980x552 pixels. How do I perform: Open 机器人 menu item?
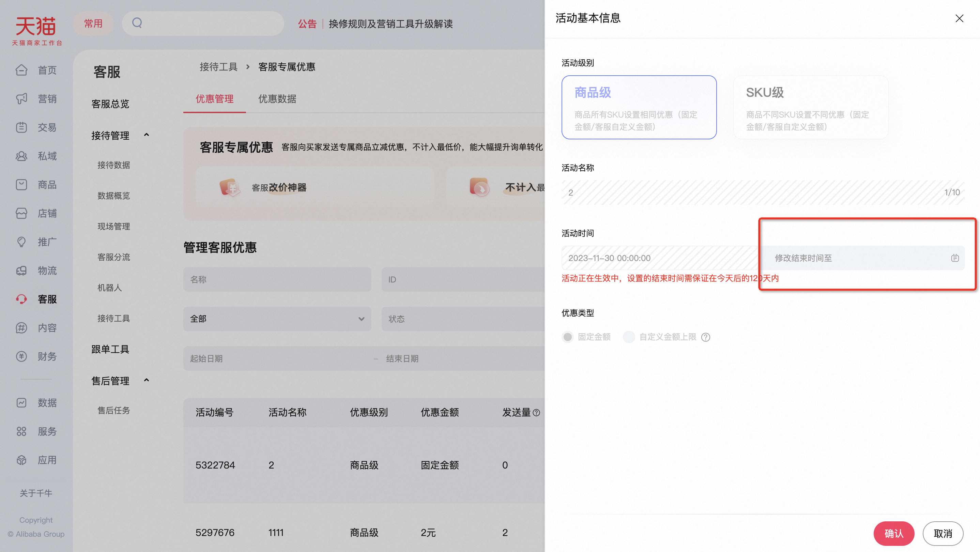(110, 288)
